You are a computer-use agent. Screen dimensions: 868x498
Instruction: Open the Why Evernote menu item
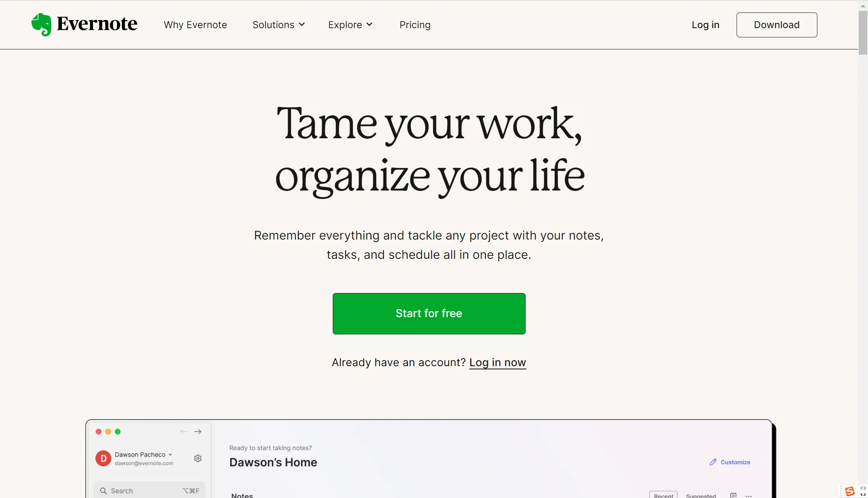195,25
